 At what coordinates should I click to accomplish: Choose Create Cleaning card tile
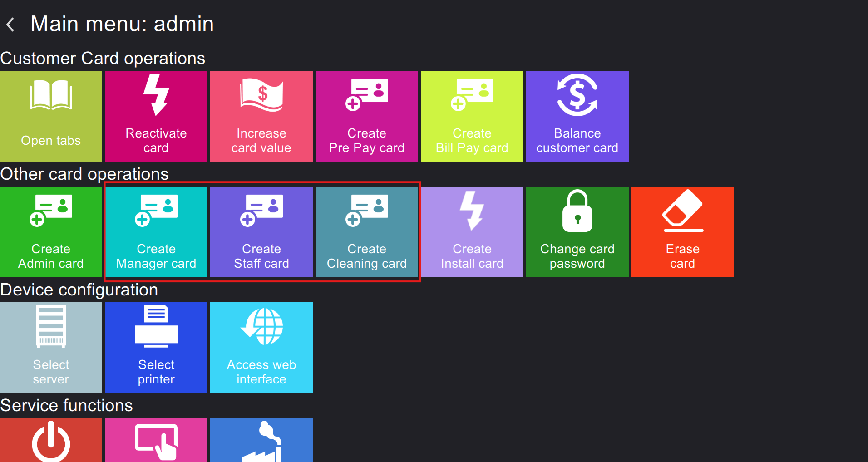coord(367,232)
